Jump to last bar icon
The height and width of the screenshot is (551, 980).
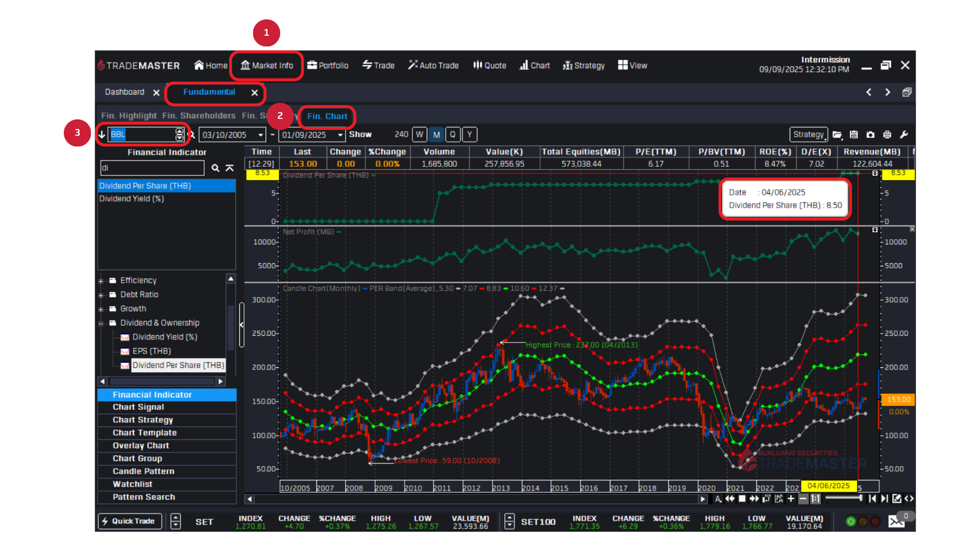pos(884,498)
